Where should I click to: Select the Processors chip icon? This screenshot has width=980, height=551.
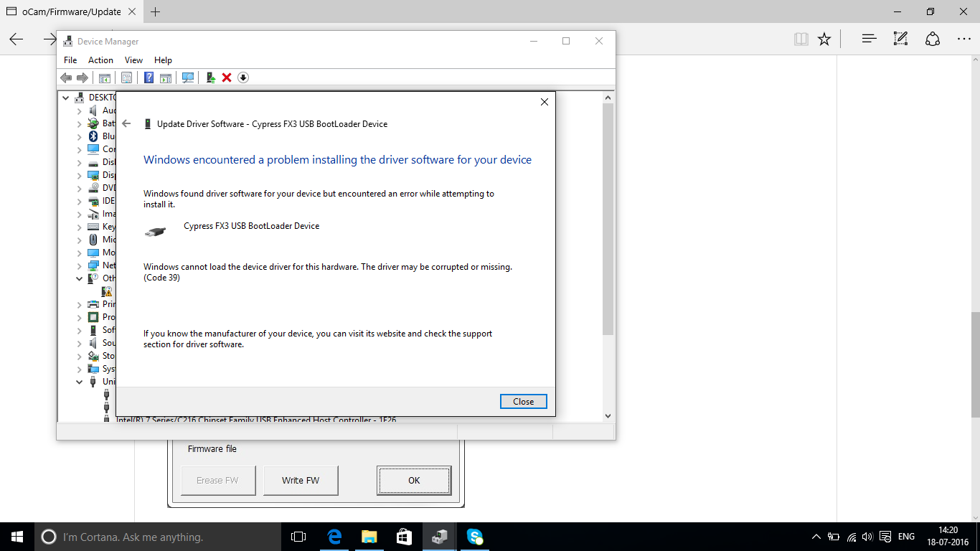pos(93,317)
